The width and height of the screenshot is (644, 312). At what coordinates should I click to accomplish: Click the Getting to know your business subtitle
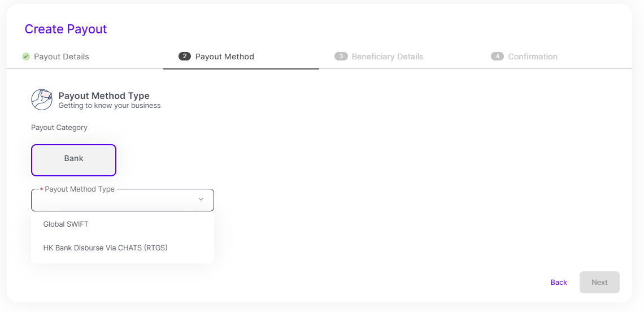point(110,106)
